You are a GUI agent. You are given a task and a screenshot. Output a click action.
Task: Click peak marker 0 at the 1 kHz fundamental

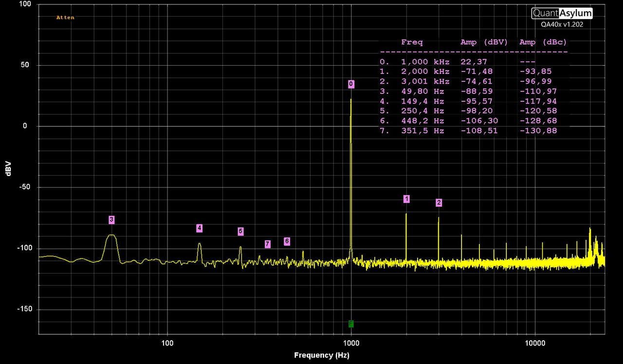pyautogui.click(x=351, y=84)
